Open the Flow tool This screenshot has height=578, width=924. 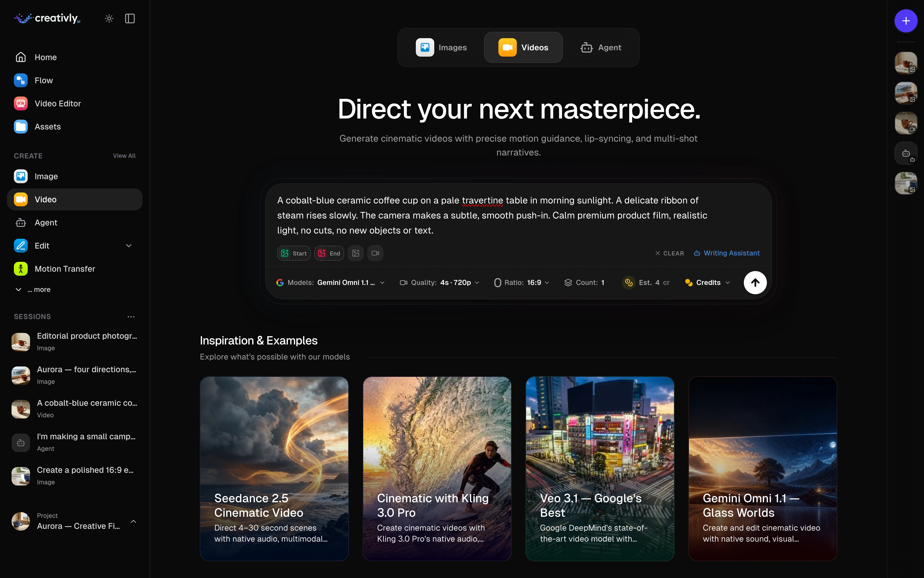tap(74, 80)
